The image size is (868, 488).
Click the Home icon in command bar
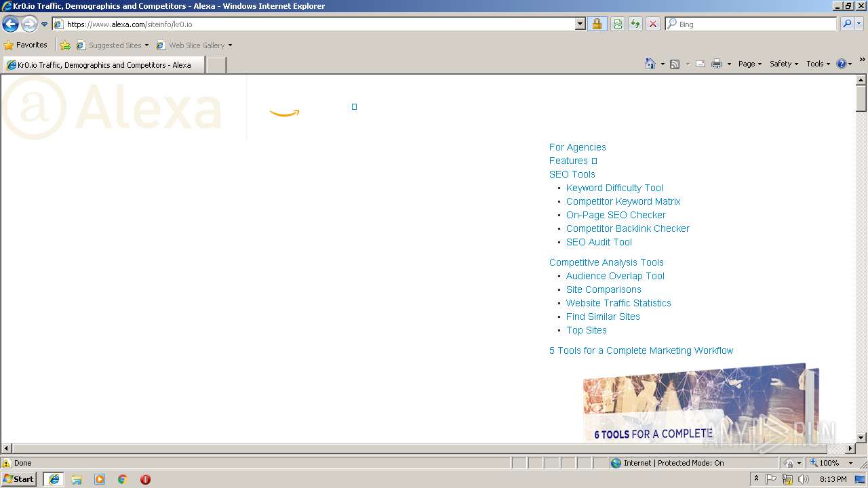coord(650,64)
